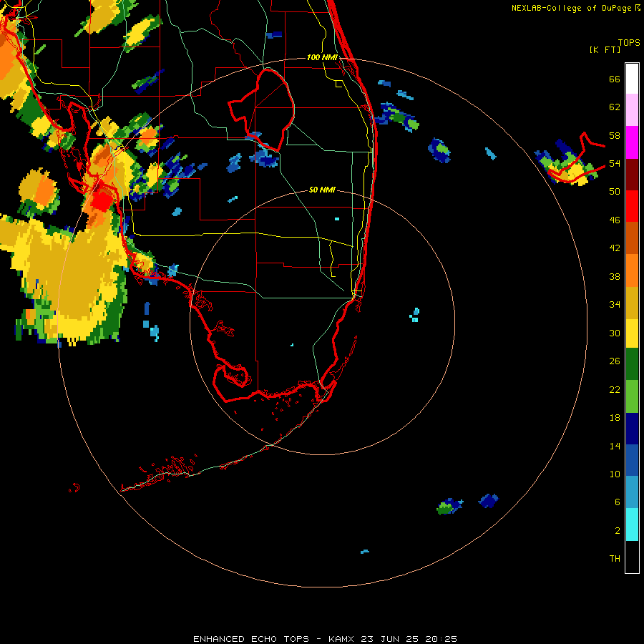Click the "18" legend value
The width and height of the screenshot is (644, 644).
tap(615, 418)
